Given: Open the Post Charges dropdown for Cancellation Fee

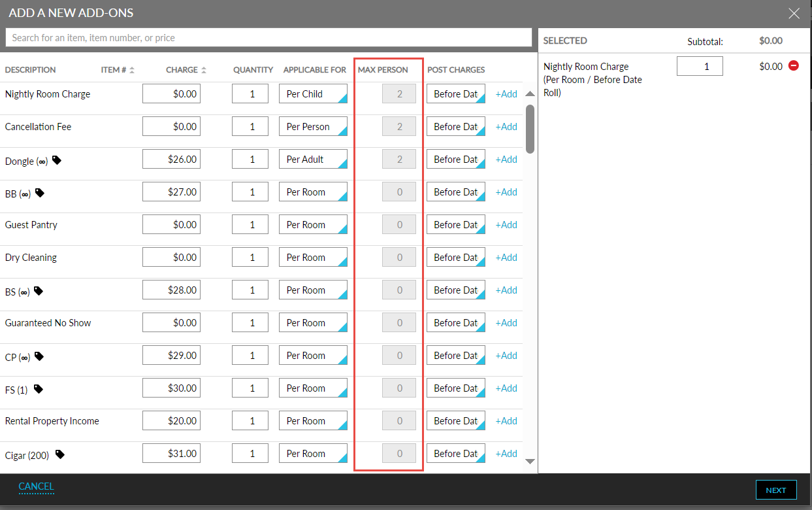Looking at the screenshot, I should (455, 126).
